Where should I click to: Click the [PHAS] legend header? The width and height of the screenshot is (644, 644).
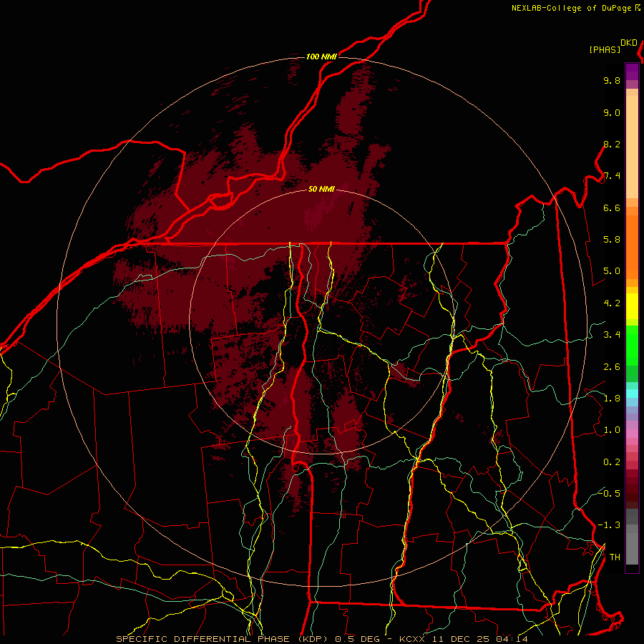[605, 50]
